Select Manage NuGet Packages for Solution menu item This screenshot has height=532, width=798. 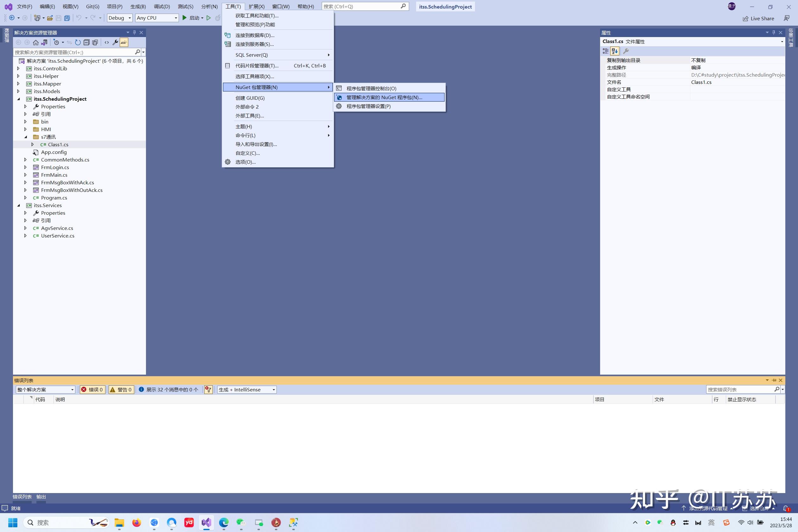coord(384,98)
